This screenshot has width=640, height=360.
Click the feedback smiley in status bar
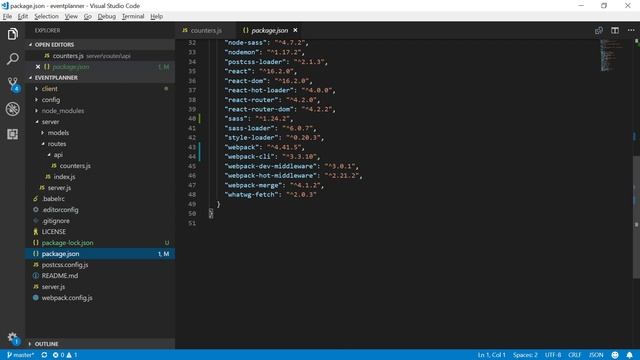615,355
